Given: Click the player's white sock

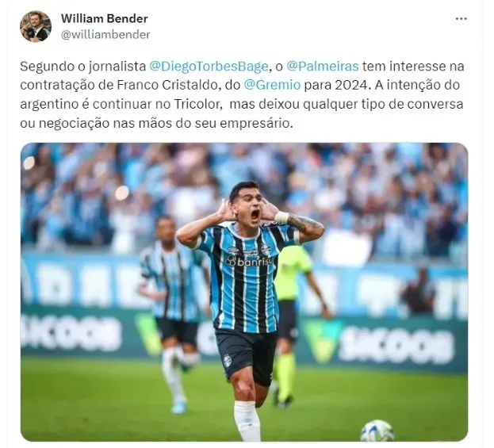Looking at the screenshot, I should 247,421.
